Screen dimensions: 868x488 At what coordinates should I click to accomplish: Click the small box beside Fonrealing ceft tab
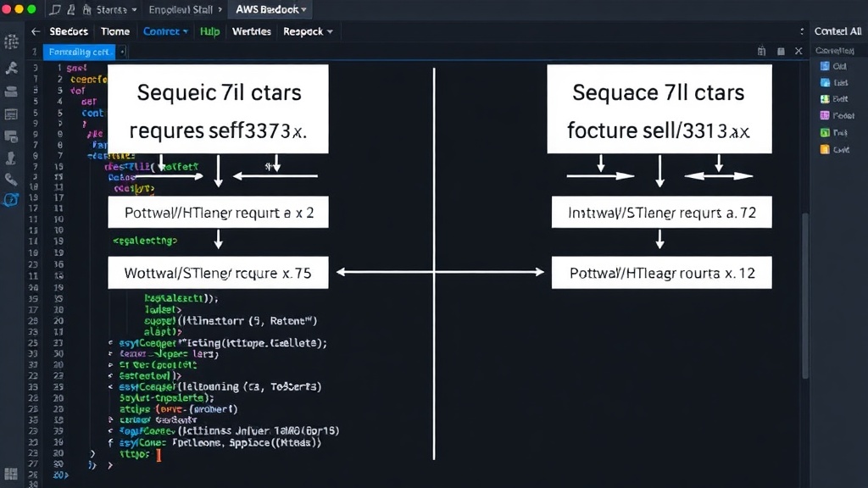122,52
